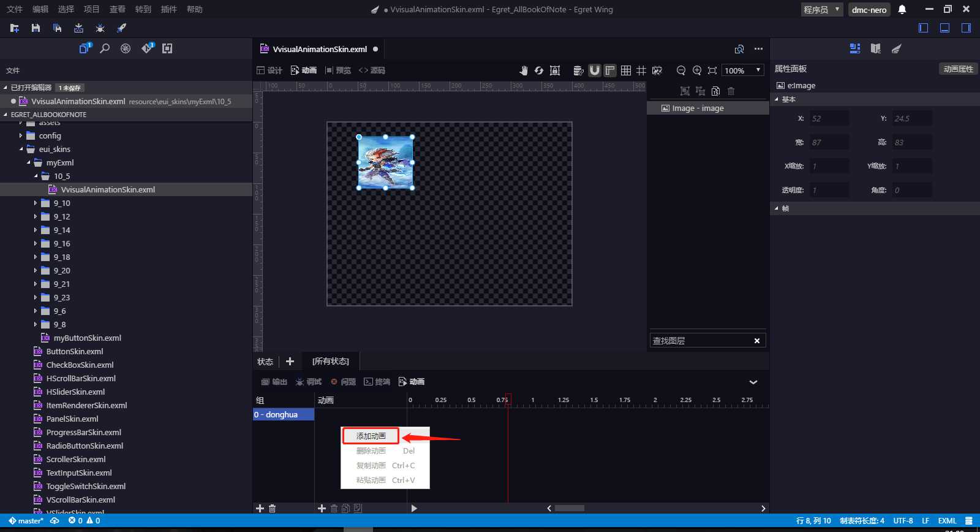Toggle the guide lines hash button

(x=641, y=70)
